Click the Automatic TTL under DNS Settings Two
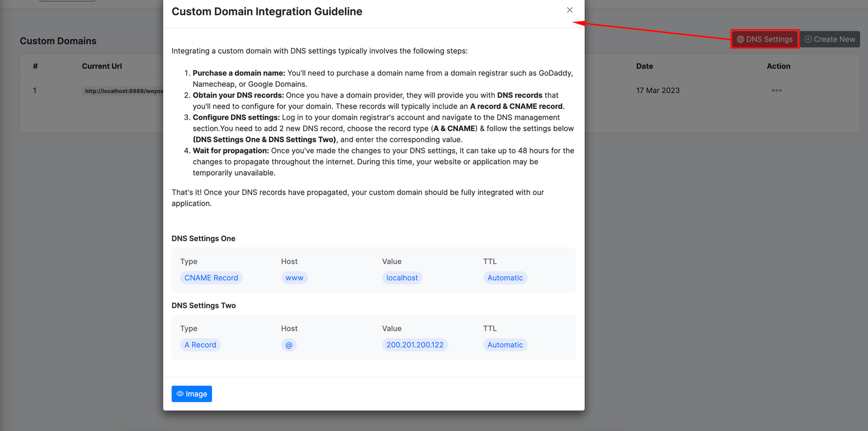Screen dimensions: 868x431 pos(505,345)
